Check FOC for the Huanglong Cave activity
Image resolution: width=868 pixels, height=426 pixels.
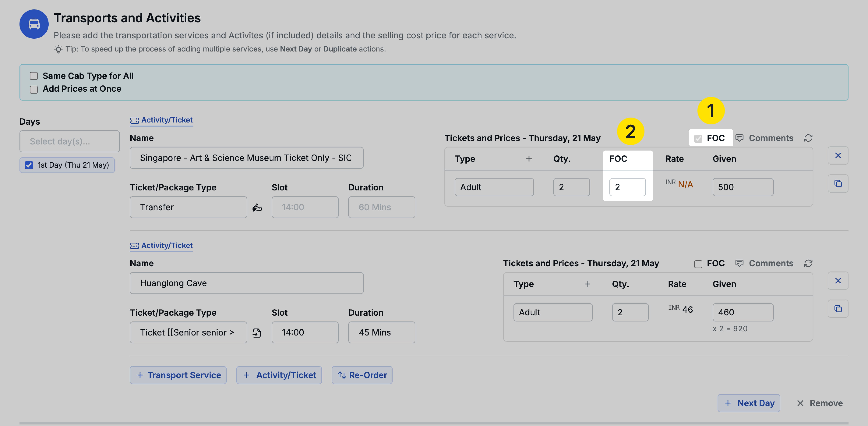point(698,264)
